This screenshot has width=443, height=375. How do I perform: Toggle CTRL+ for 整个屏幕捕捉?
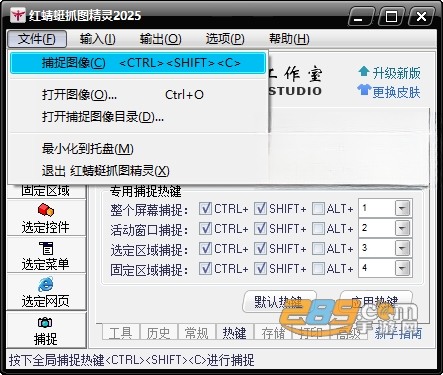[x=205, y=209]
